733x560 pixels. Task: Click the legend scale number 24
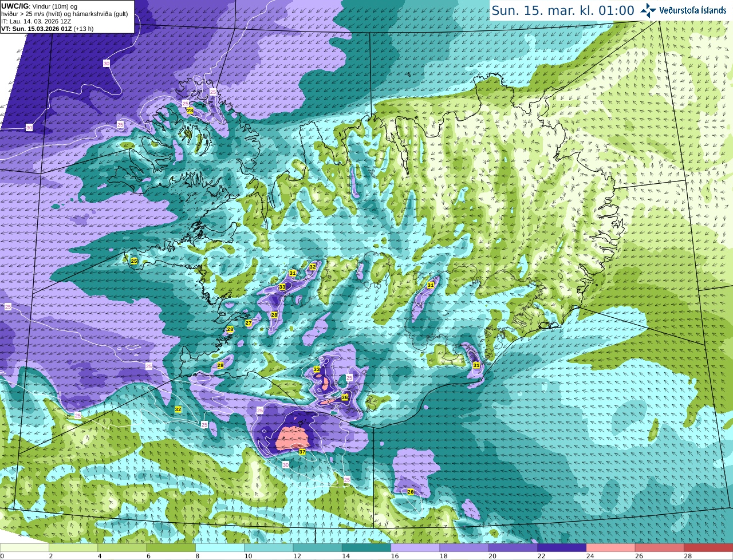point(590,556)
